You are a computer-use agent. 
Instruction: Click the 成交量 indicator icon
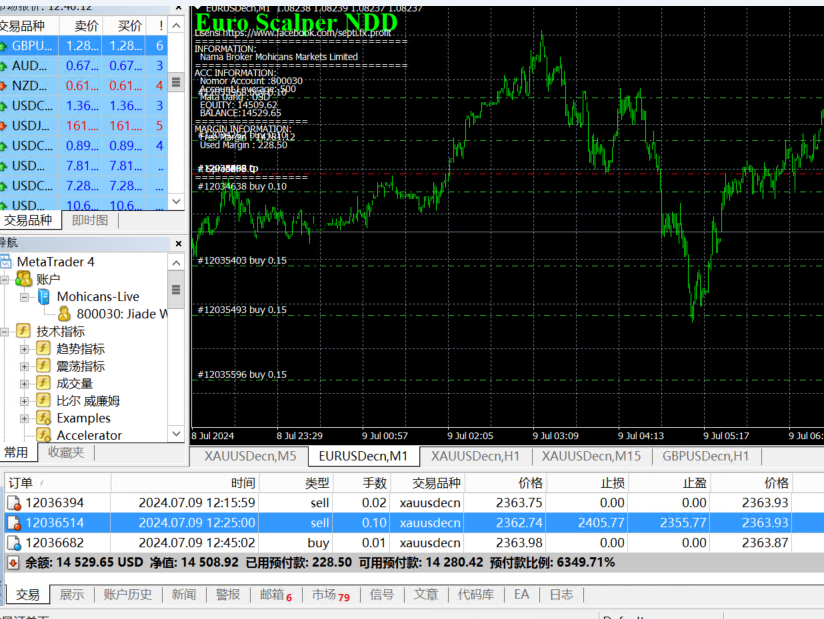(44, 383)
